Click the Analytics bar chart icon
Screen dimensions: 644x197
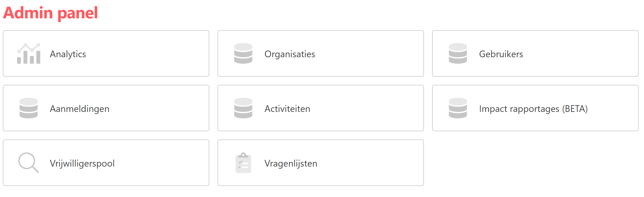point(29,53)
